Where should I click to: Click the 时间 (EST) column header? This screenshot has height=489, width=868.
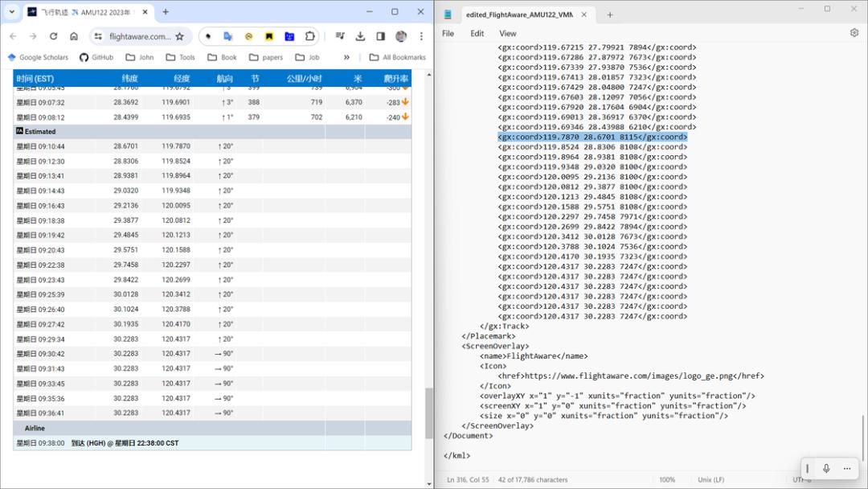(35, 79)
